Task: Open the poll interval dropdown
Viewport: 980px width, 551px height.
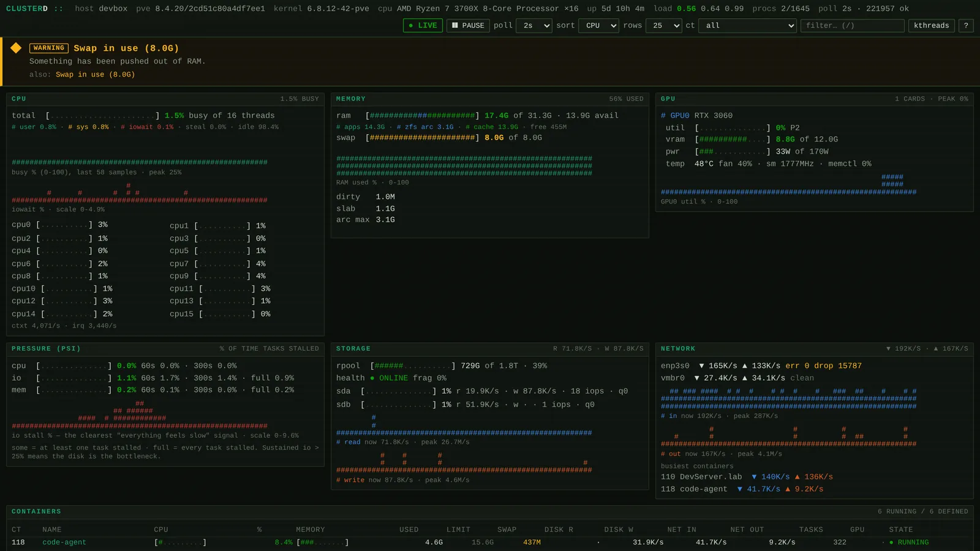Action: pyautogui.click(x=534, y=26)
